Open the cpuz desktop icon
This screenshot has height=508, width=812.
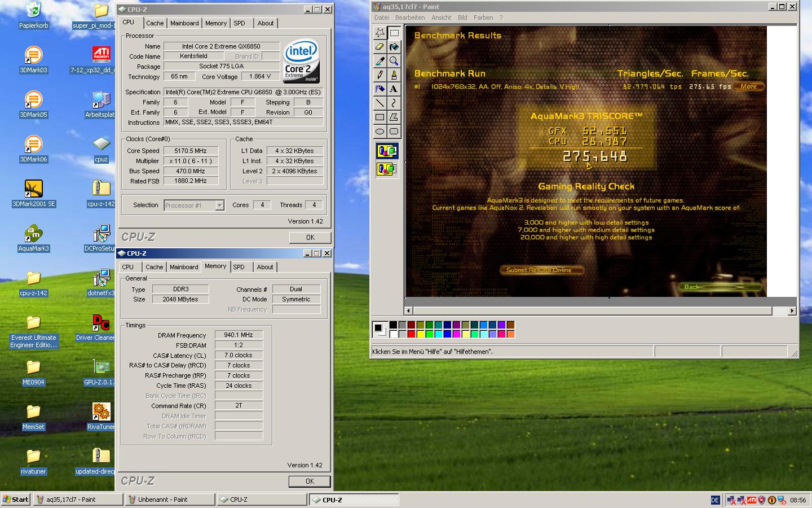coord(101,149)
